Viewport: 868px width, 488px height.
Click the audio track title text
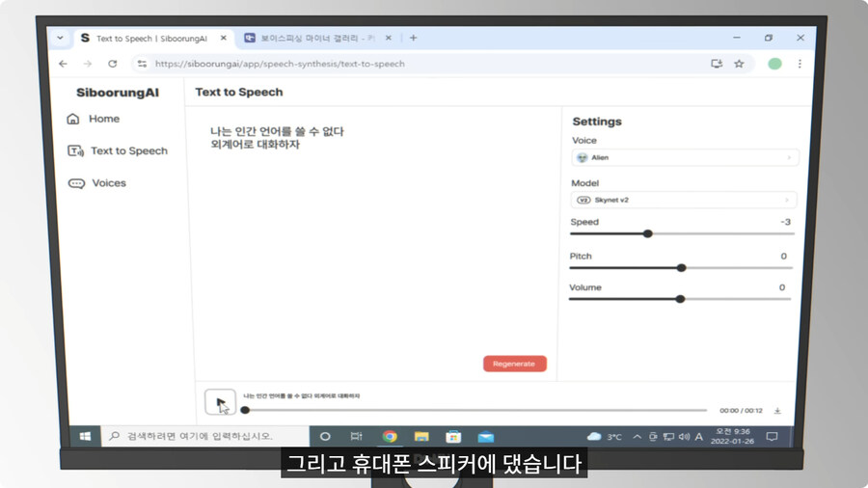coord(302,396)
